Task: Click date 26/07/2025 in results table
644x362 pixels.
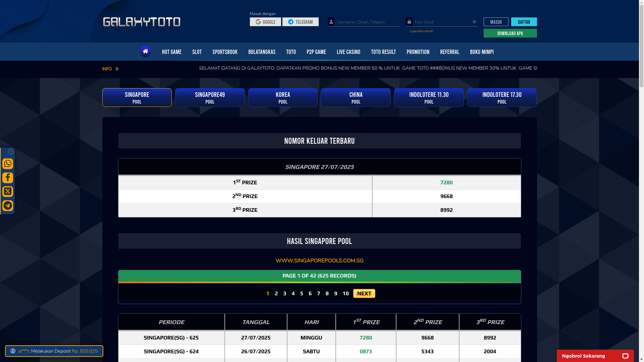Action: [x=256, y=352]
